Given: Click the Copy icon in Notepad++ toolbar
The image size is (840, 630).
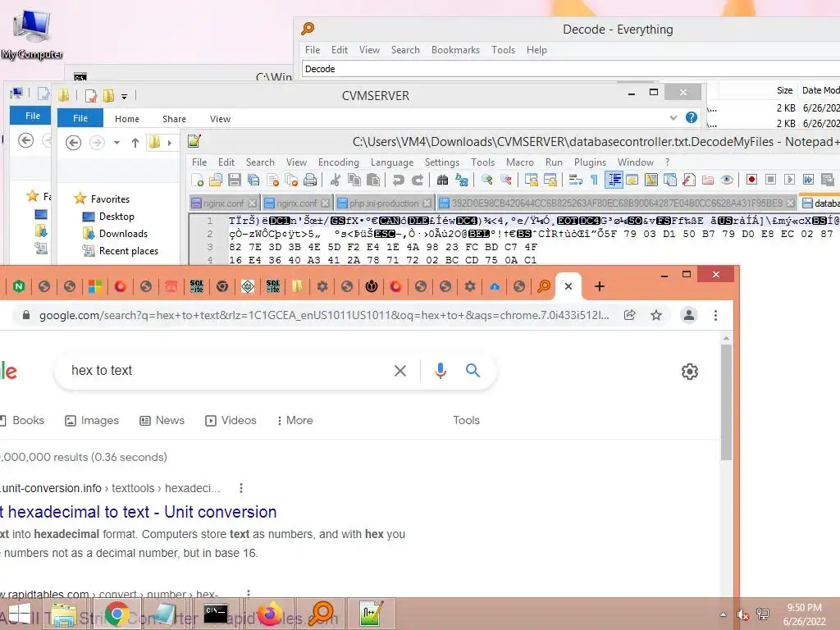Looking at the screenshot, I should (354, 180).
